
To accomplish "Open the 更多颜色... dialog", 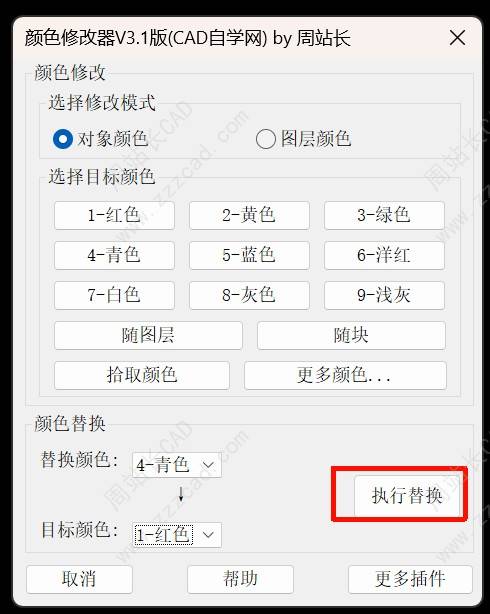I will (345, 375).
